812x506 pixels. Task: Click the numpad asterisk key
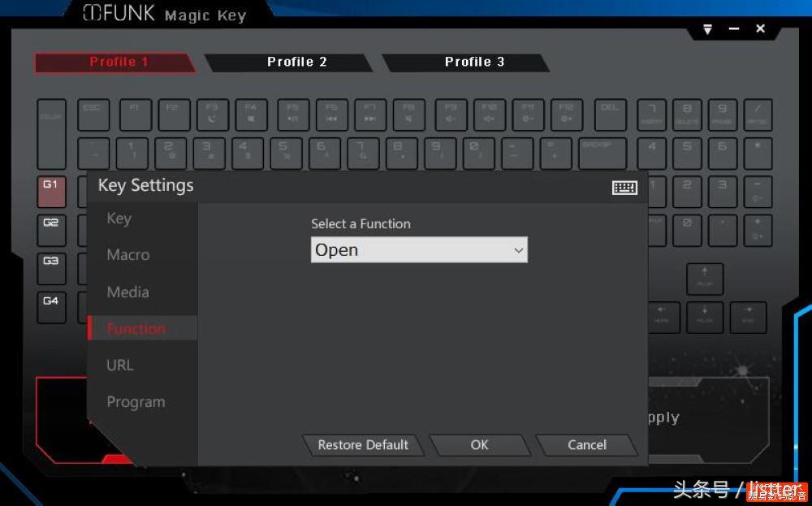[x=758, y=154]
